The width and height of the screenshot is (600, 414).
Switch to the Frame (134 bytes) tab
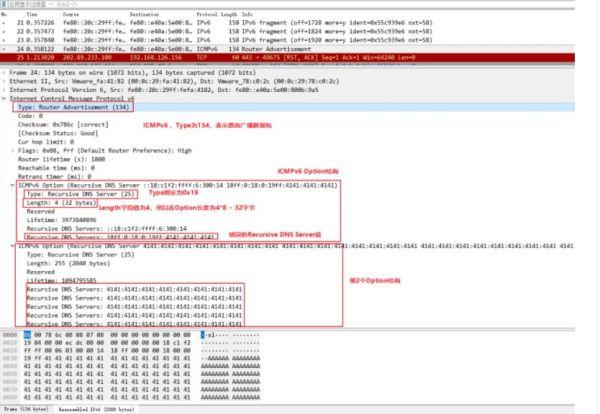(26, 409)
